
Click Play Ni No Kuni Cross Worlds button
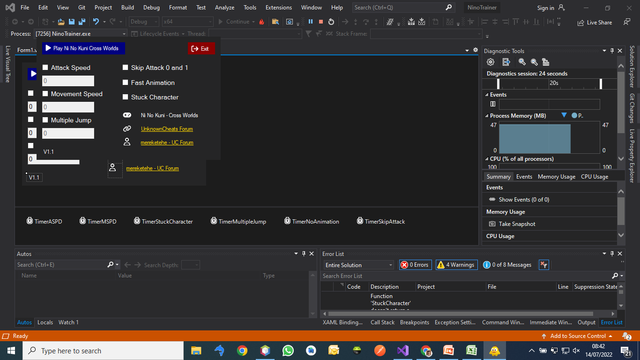[x=83, y=48]
